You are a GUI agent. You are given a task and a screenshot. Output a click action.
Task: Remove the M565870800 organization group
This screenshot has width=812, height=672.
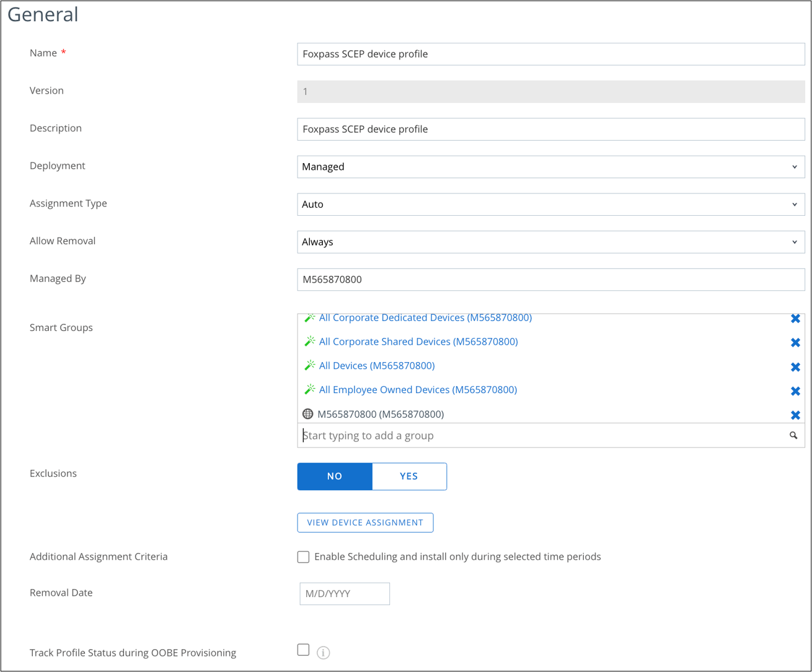click(795, 415)
